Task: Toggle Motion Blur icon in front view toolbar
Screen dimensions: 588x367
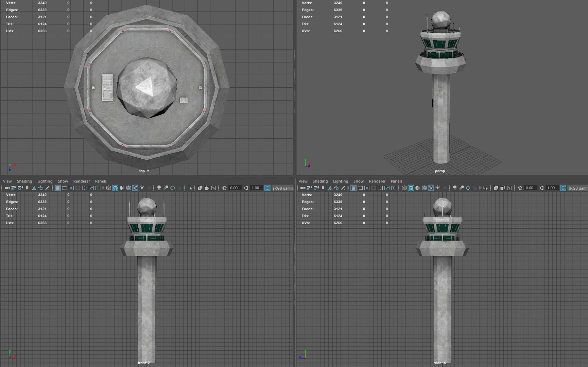Action: coord(166,188)
